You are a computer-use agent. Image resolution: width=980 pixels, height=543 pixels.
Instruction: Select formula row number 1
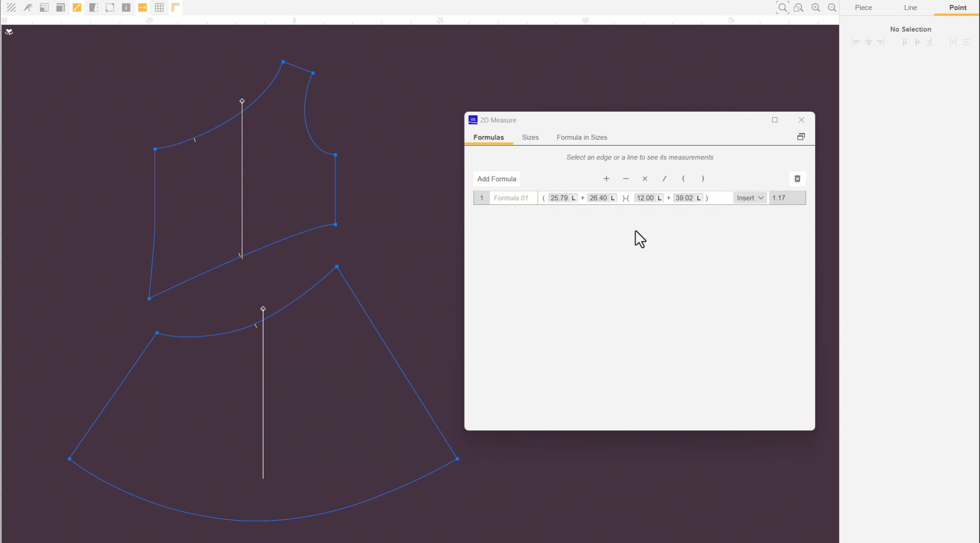pos(481,198)
